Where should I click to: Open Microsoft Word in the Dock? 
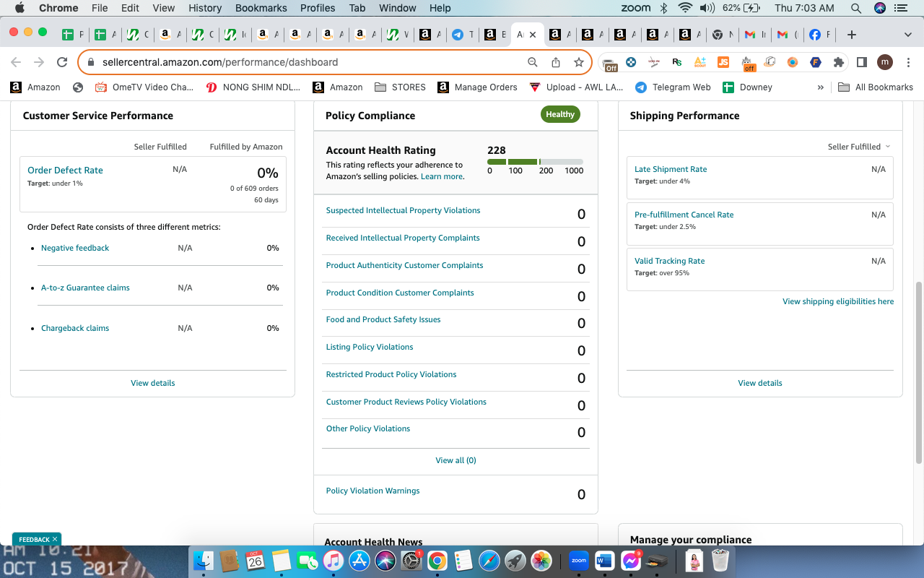point(604,560)
